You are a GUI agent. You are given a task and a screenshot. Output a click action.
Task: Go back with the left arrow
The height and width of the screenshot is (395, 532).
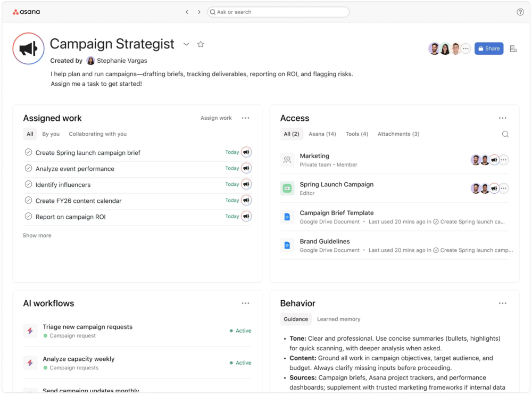coord(187,12)
